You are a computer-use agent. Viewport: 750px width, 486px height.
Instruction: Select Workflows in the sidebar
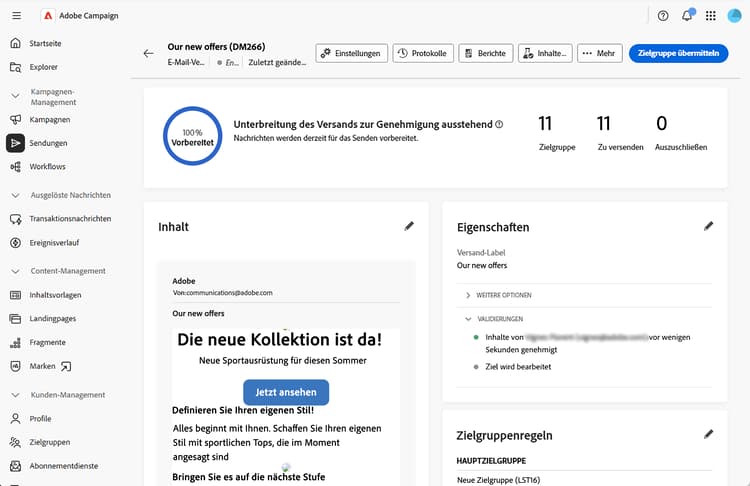[x=47, y=166]
